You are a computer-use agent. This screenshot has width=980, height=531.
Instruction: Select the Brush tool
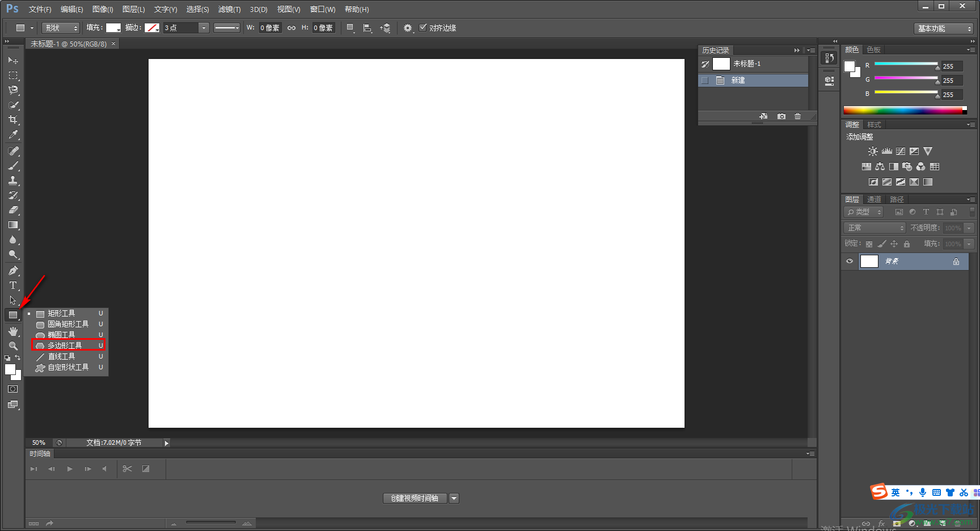(12, 166)
